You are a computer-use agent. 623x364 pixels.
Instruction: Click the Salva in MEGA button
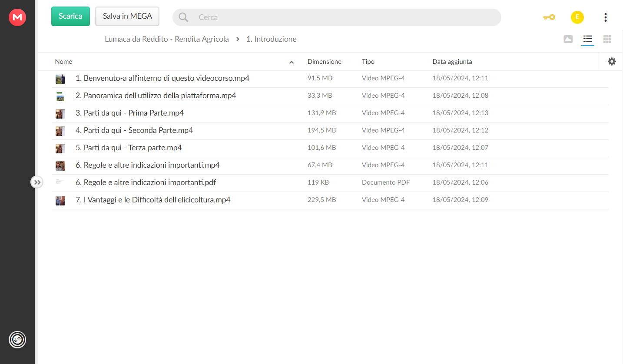pyautogui.click(x=127, y=16)
